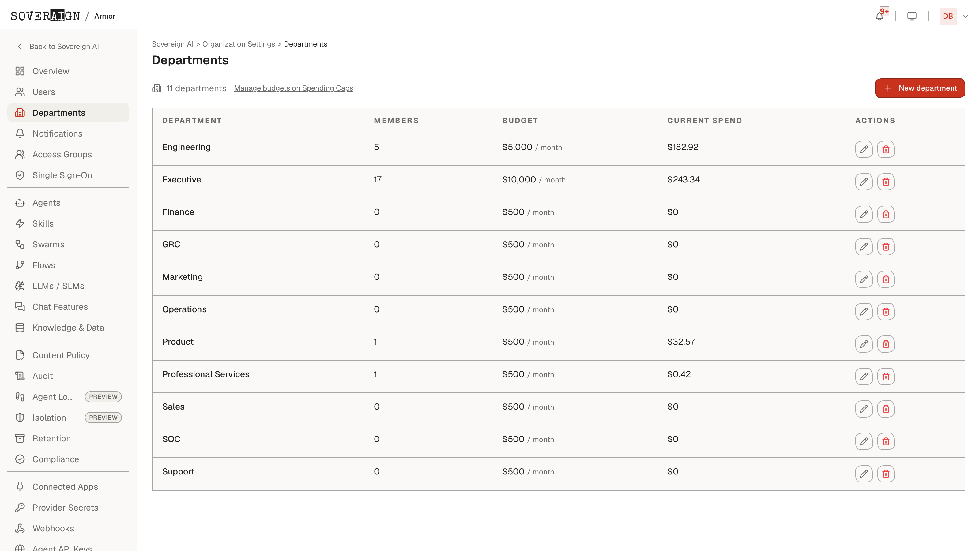Image resolution: width=980 pixels, height=551 pixels.
Task: Edit the SOC department
Action: click(x=864, y=441)
